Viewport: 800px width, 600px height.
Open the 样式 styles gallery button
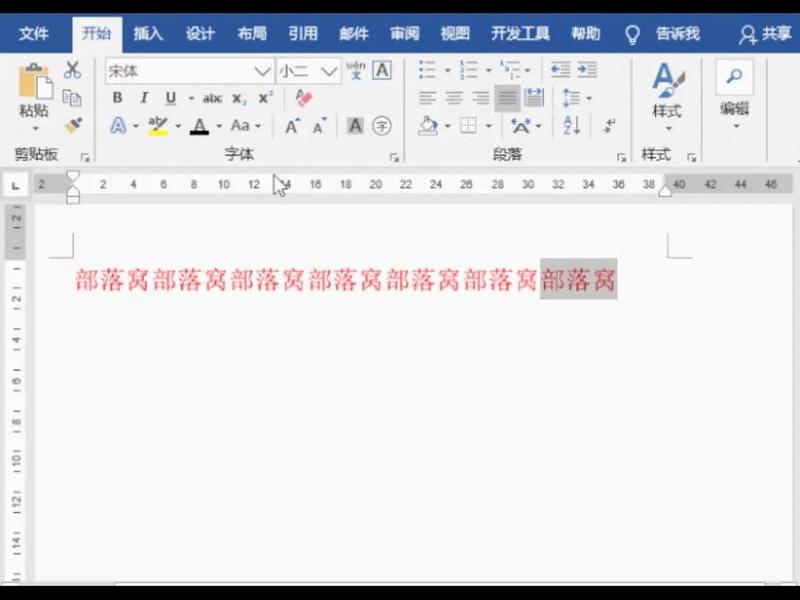[667, 96]
